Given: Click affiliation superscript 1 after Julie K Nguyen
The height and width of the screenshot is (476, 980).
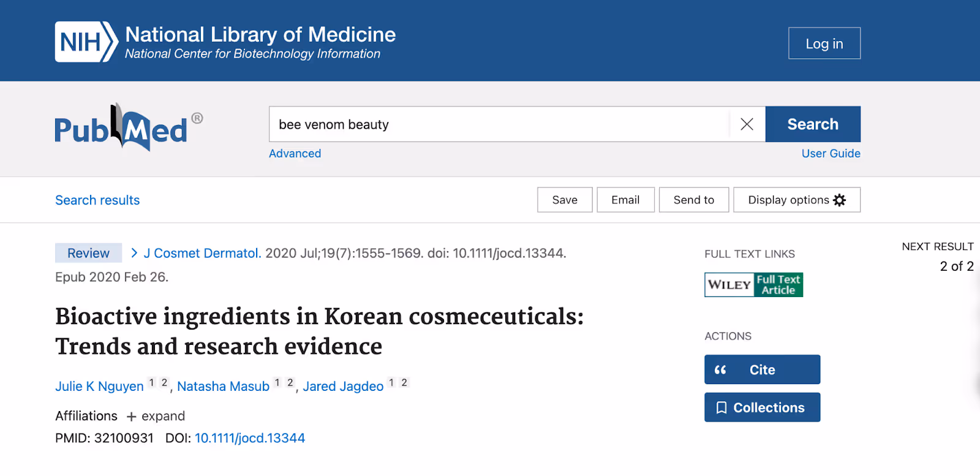Looking at the screenshot, I should (x=152, y=382).
